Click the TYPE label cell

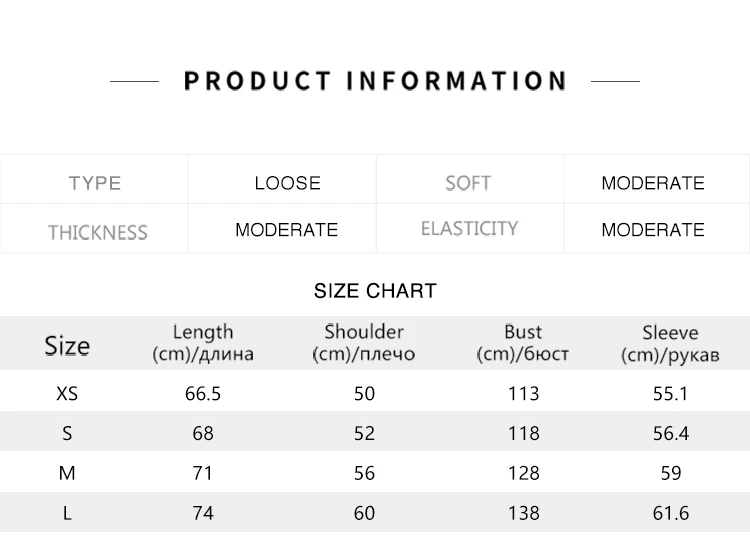click(95, 183)
